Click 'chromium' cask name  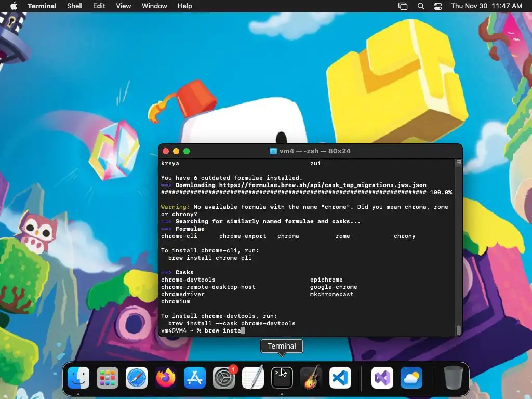tap(176, 301)
